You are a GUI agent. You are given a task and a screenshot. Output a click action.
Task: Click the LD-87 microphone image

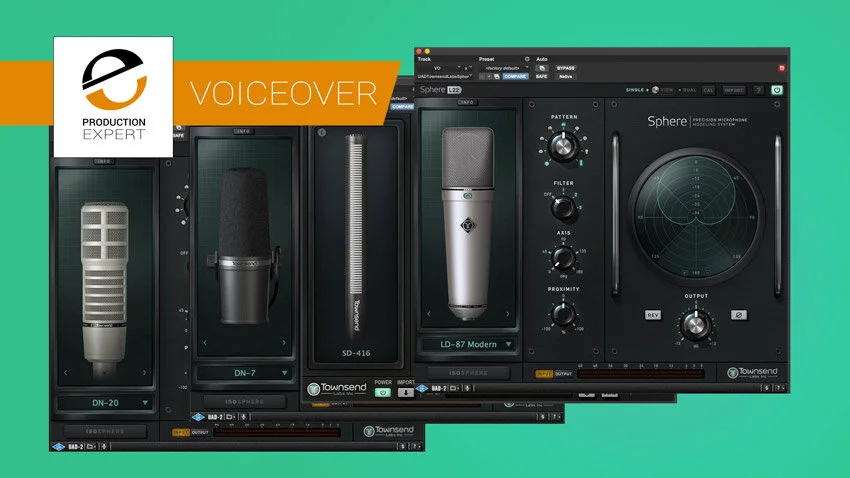[x=467, y=222]
